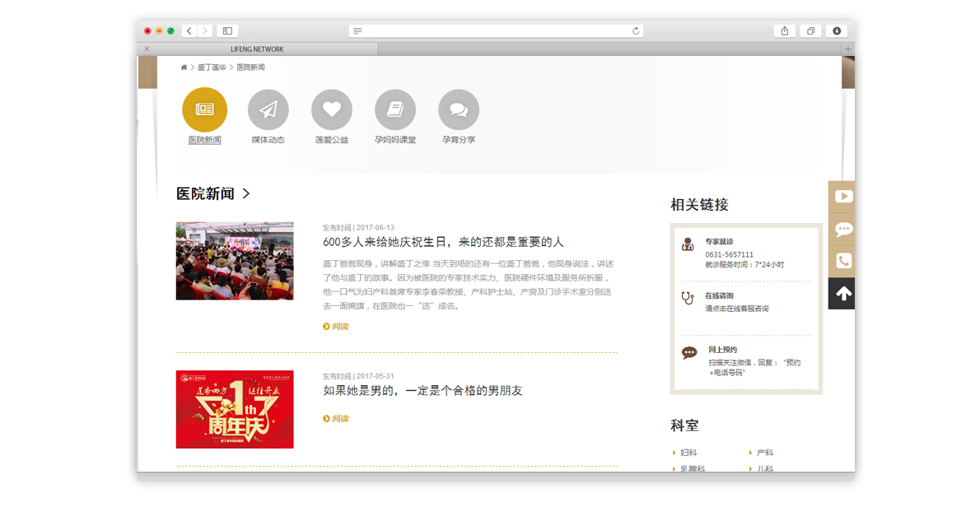This screenshot has height=506, width=980.
Task: Click the 医院新闻 yellow newspaper icon
Action: click(204, 109)
